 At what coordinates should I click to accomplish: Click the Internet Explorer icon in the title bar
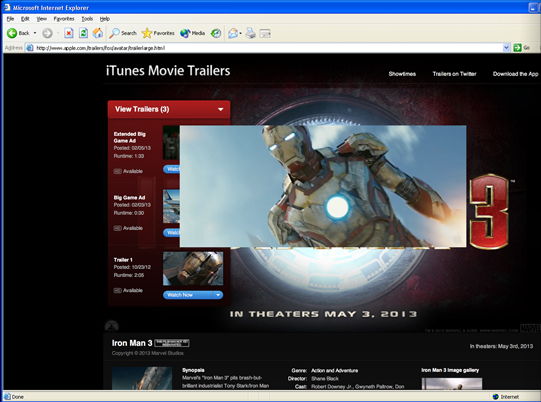[7, 7]
